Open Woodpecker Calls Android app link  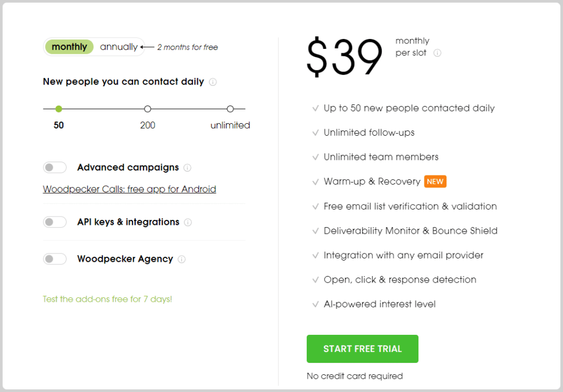(129, 189)
